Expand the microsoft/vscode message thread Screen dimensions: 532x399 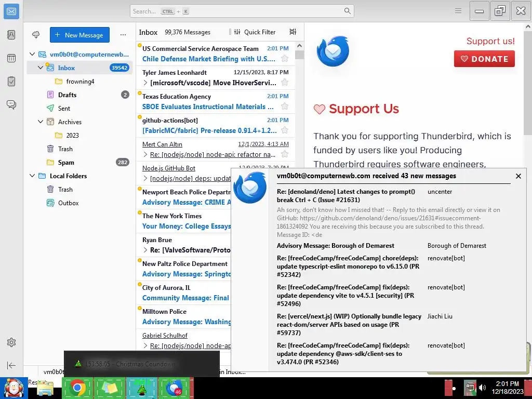(x=145, y=83)
